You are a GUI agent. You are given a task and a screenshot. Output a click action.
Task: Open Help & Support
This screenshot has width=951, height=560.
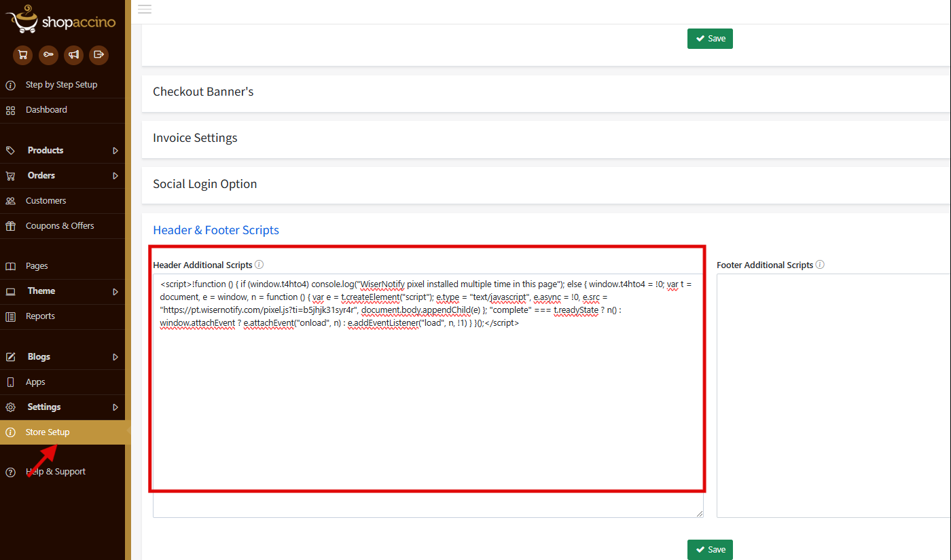(62, 472)
